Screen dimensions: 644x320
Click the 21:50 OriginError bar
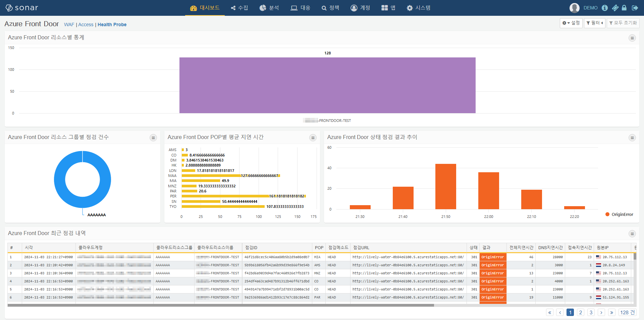[x=446, y=186]
